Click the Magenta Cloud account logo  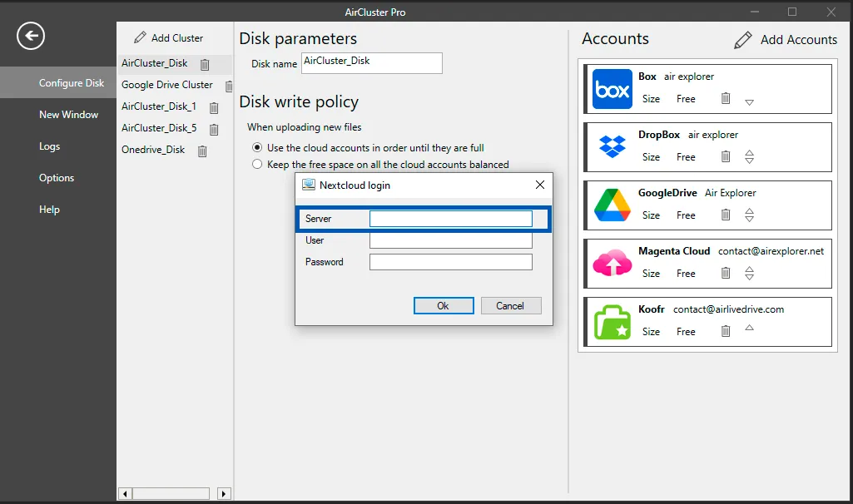point(612,263)
